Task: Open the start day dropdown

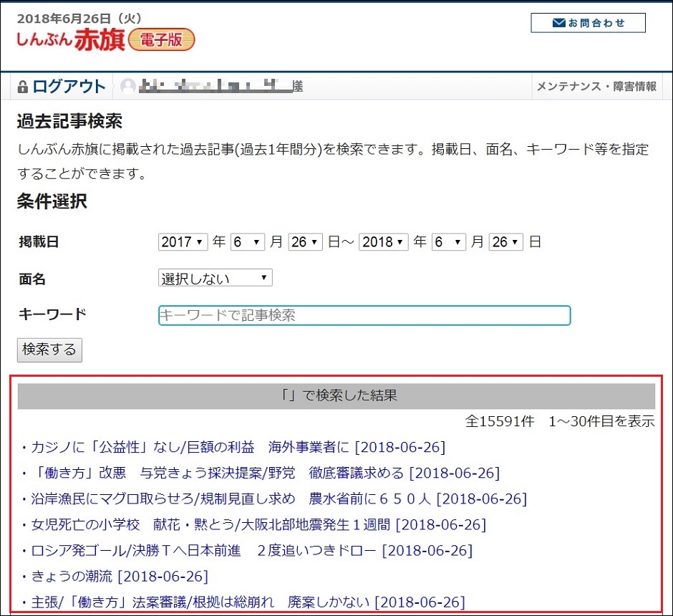Action: coord(306,242)
